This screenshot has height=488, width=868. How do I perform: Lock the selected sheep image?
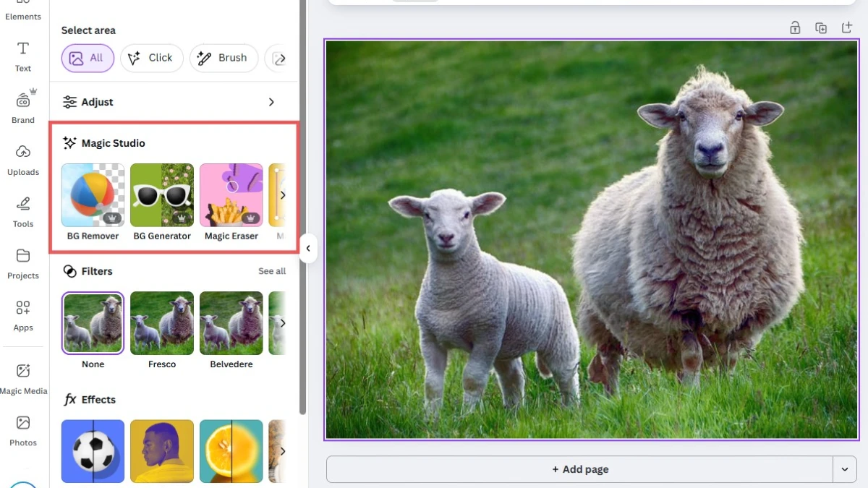[794, 27]
